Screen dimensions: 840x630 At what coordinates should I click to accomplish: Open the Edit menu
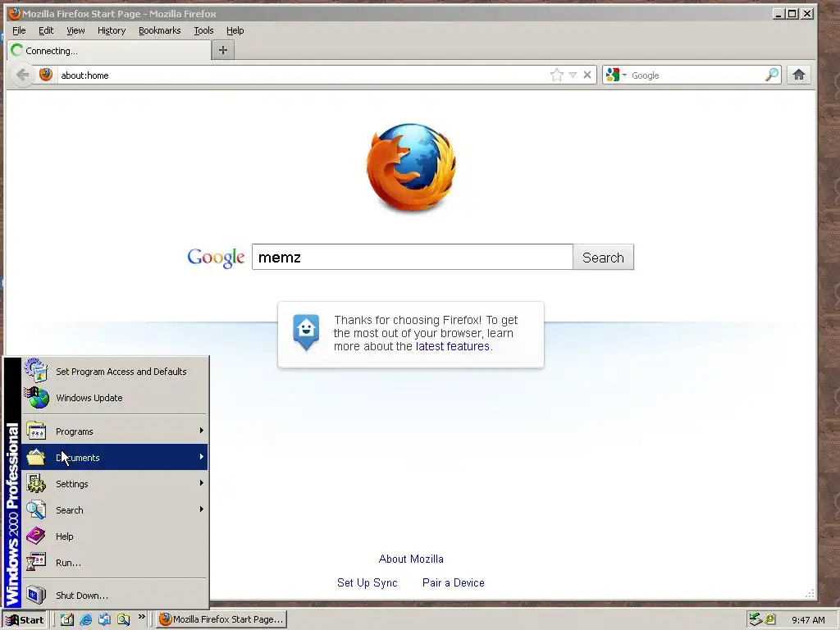point(46,30)
